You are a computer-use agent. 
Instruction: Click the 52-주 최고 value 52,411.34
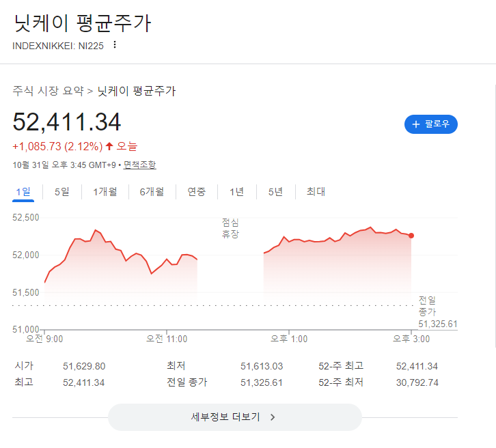tap(417, 366)
